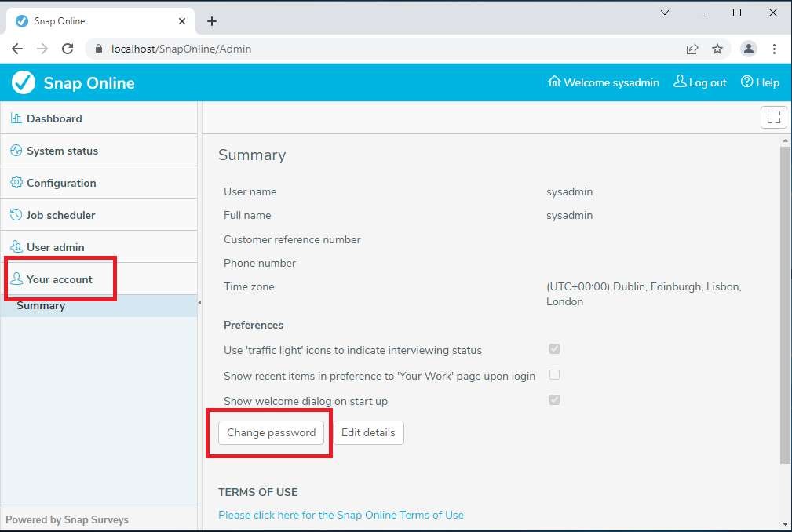This screenshot has width=792, height=532.
Task: Click the Dashboard bar chart icon
Action: click(16, 118)
